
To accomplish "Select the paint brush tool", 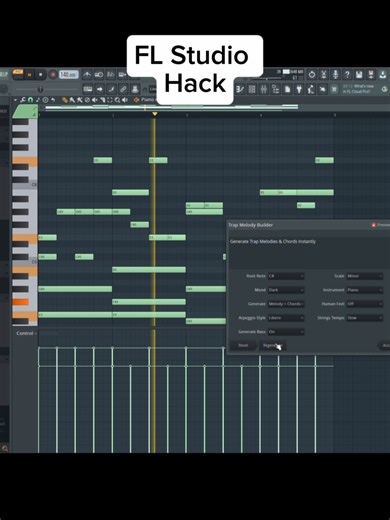I will click(x=72, y=100).
